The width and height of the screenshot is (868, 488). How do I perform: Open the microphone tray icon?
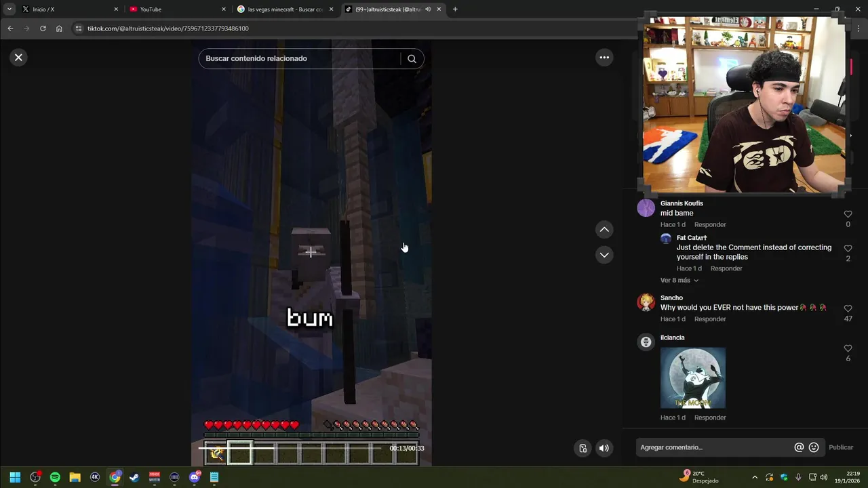798,477
